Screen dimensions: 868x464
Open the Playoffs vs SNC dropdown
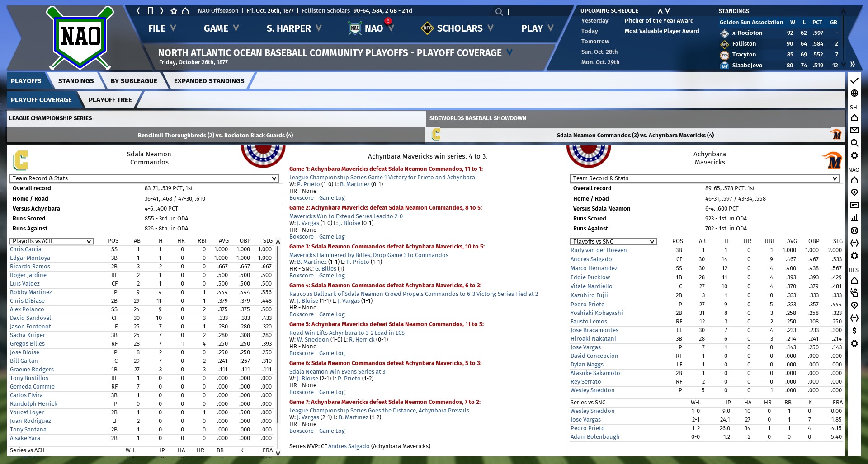click(x=613, y=242)
